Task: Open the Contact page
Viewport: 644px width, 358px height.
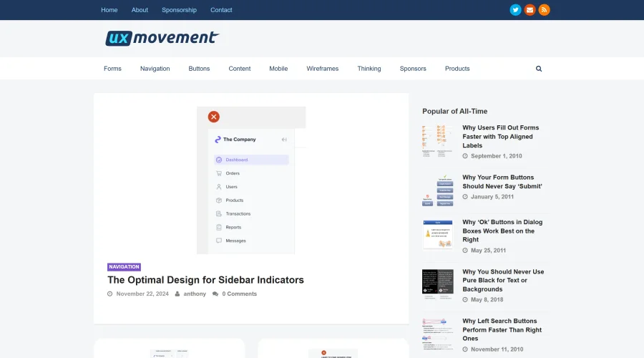Action: [x=221, y=10]
